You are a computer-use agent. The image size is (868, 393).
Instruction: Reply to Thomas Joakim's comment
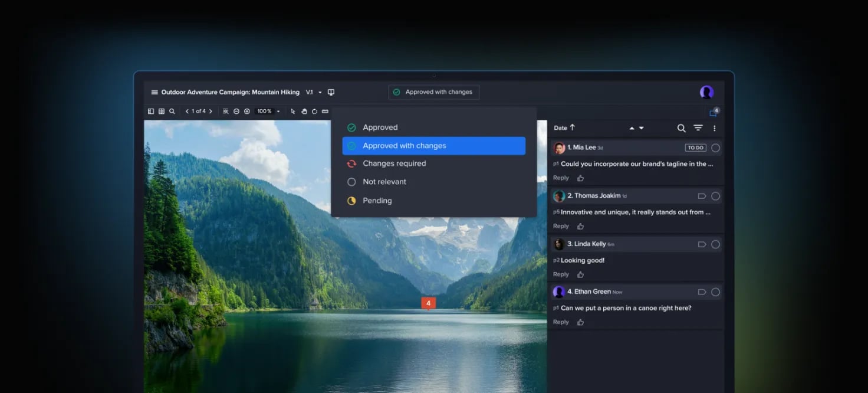pyautogui.click(x=561, y=226)
